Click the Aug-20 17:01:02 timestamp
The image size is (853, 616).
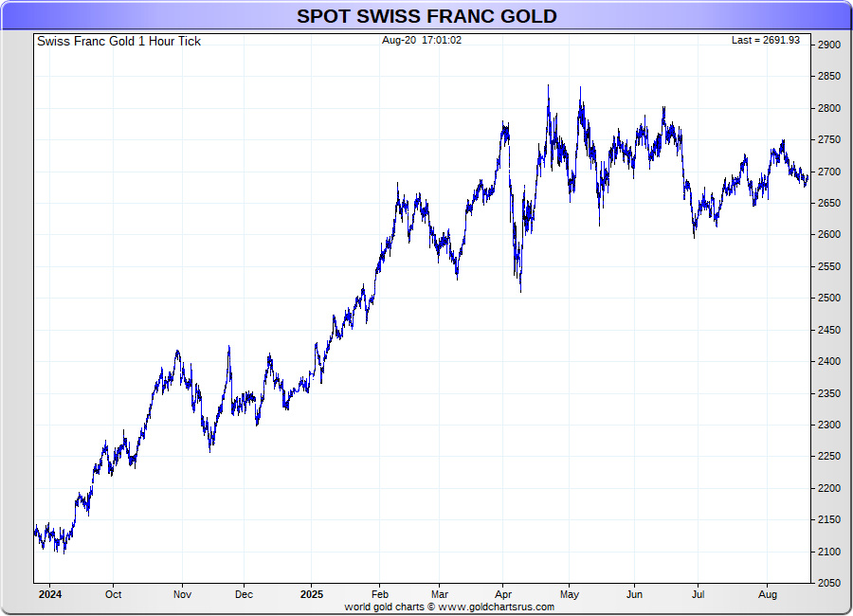coord(422,40)
